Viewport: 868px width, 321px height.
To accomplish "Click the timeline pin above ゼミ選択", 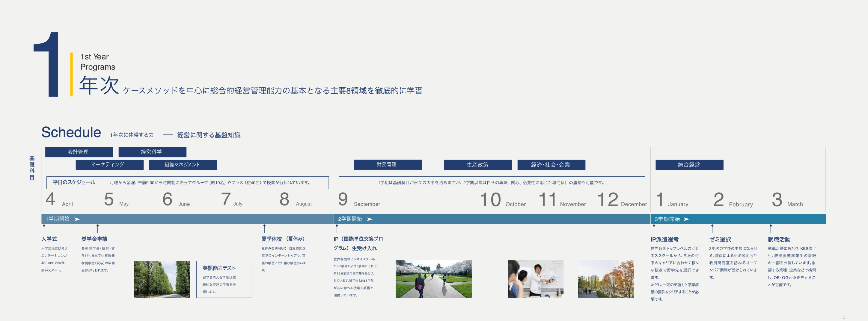I will tap(712, 228).
